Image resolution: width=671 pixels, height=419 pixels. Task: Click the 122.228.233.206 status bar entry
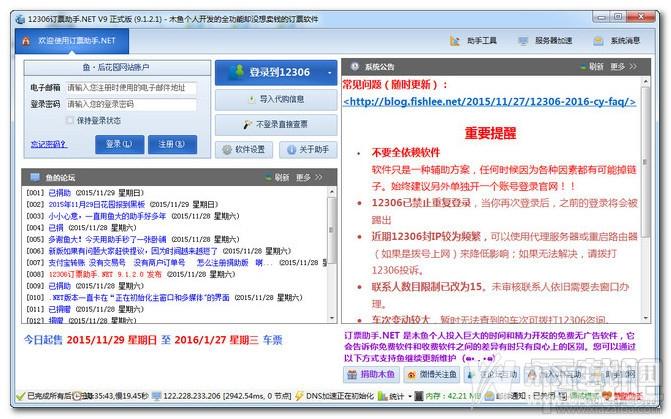(222, 396)
